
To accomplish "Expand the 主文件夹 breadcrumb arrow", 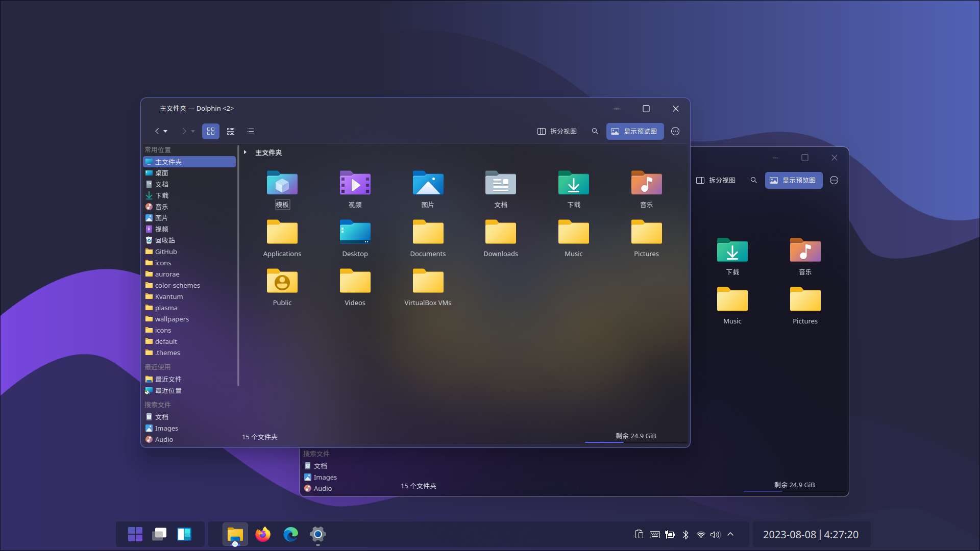I will (246, 152).
